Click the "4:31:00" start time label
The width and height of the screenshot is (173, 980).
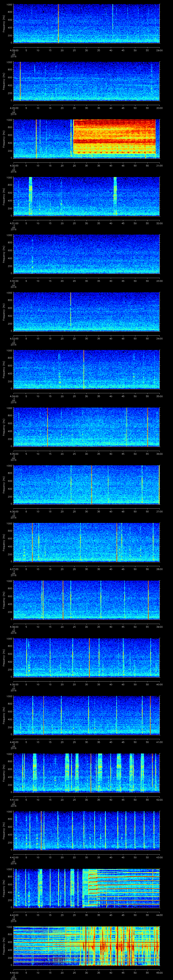(14, 223)
